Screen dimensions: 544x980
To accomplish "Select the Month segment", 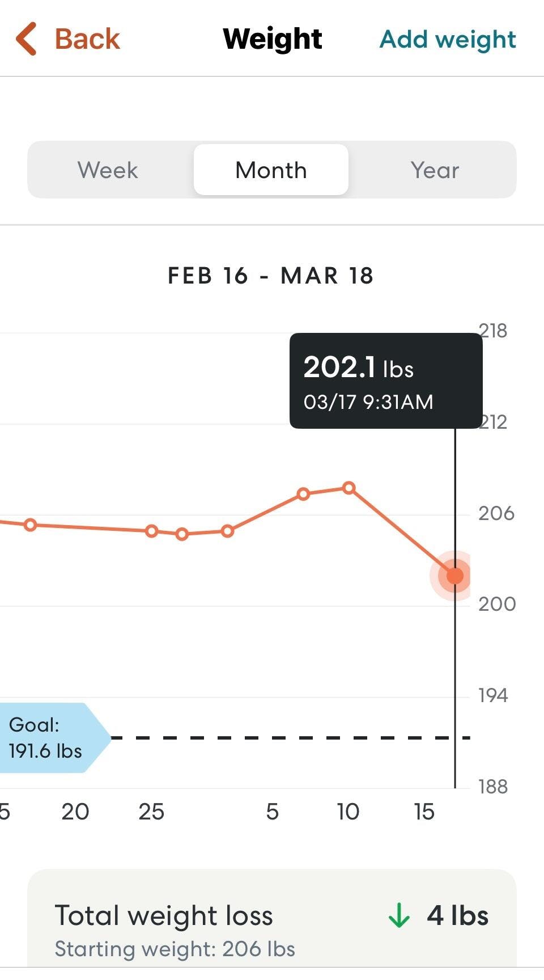I will (x=271, y=170).
